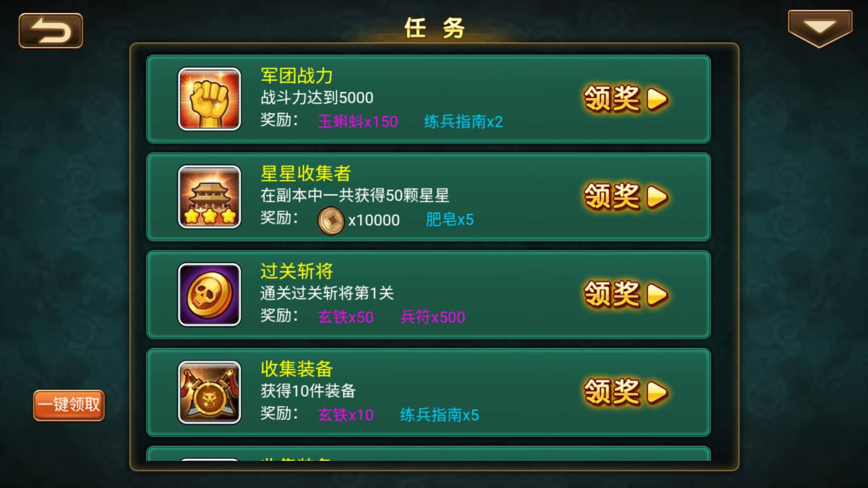Open the 练兵指南x5 reward item
Viewport: 868px width, 488px height.
point(439,415)
